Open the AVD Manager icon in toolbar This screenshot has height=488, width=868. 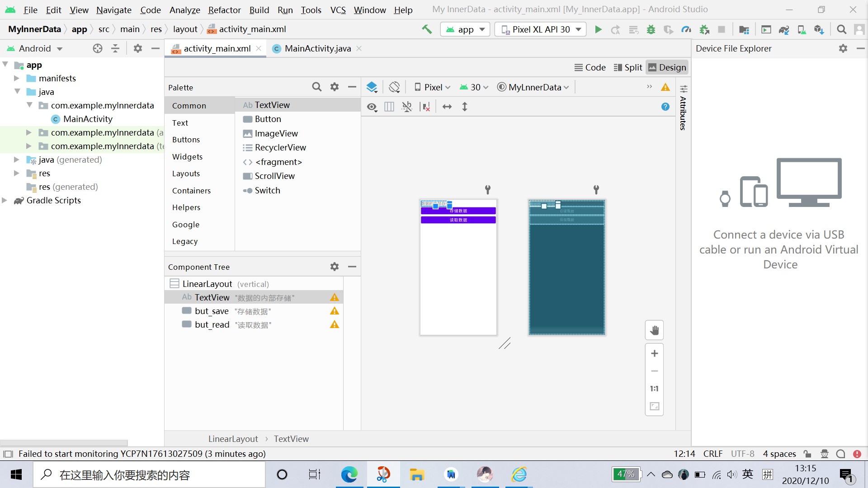802,29
